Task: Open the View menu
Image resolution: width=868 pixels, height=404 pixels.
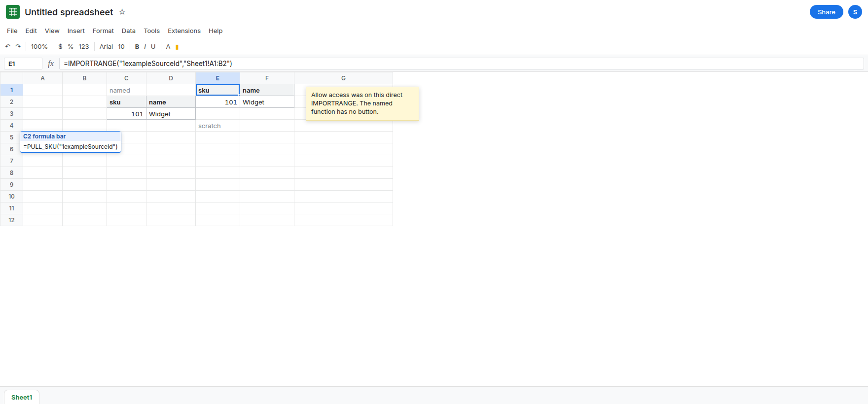Action: [52, 31]
